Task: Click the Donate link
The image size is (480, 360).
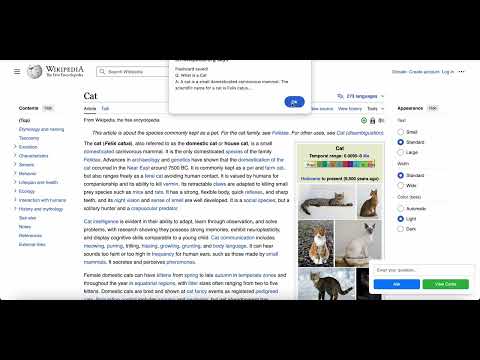Action: pos(399,72)
